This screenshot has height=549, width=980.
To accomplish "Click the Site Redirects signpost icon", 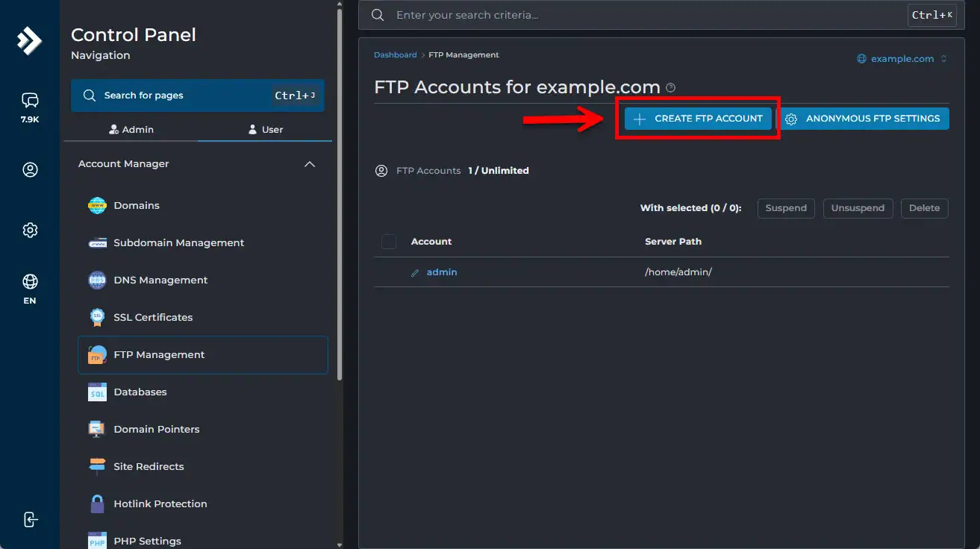I will click(x=97, y=466).
